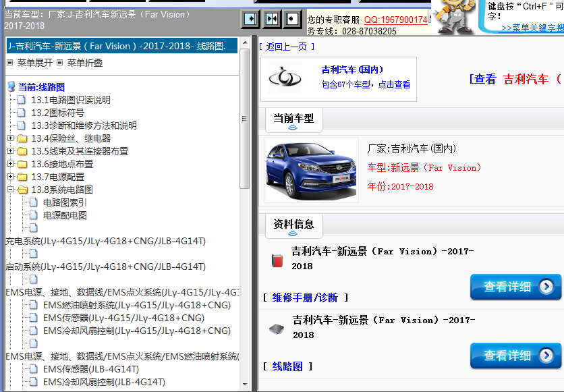Click the mechanic mascot image
The image size is (564, 392).
click(454, 17)
